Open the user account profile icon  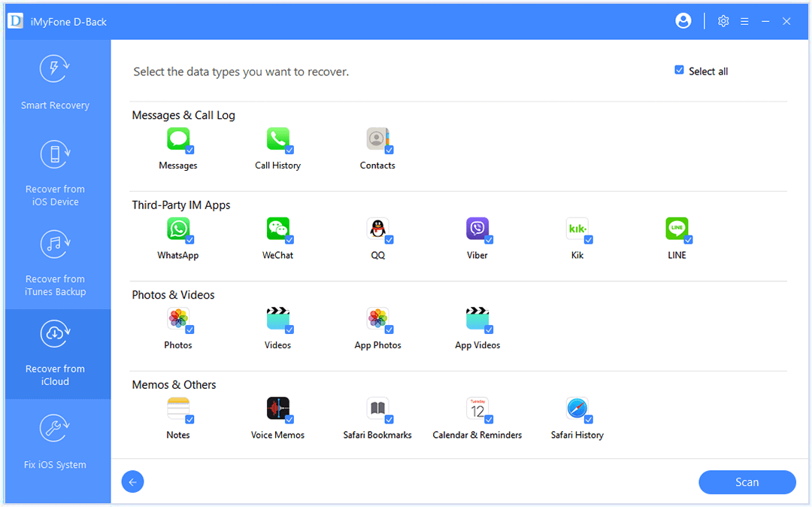coord(683,21)
